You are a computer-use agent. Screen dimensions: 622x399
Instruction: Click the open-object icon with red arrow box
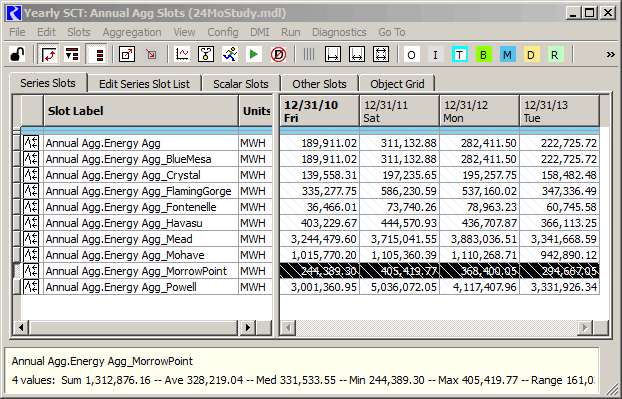(127, 54)
